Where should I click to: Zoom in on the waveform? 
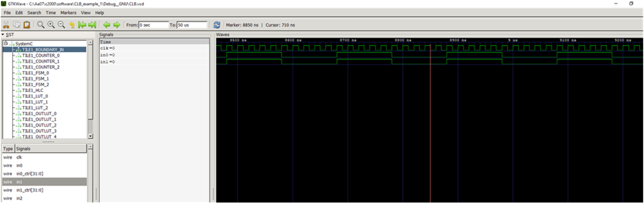[x=51, y=24]
